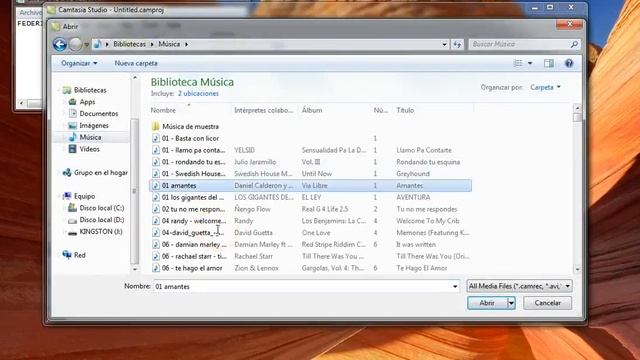Sort by Álbum column header
Viewport: 640px width, 360px height.
pyautogui.click(x=312, y=110)
